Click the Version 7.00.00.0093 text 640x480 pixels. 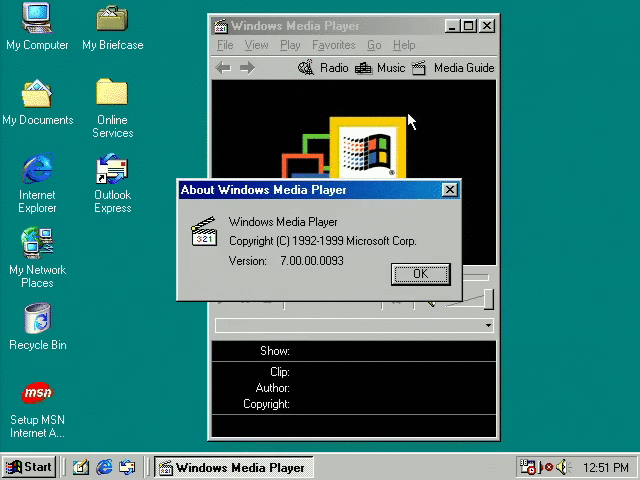click(x=286, y=261)
